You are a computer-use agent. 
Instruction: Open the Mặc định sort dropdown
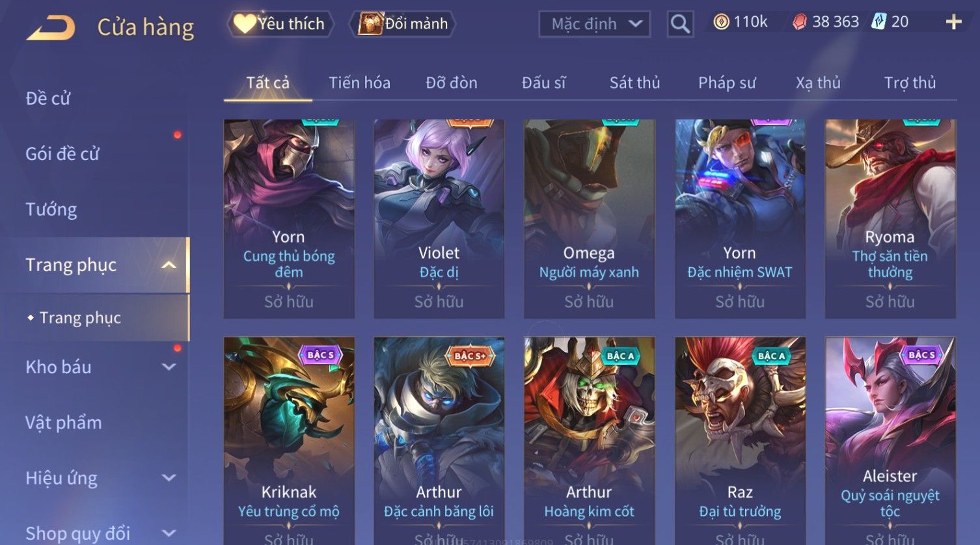595,24
